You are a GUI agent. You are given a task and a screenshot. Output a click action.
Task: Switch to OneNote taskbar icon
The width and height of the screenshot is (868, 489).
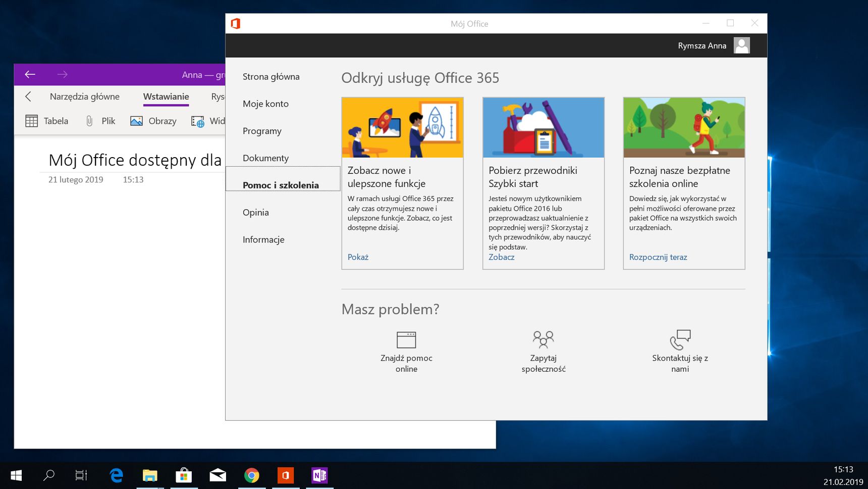pyautogui.click(x=319, y=475)
